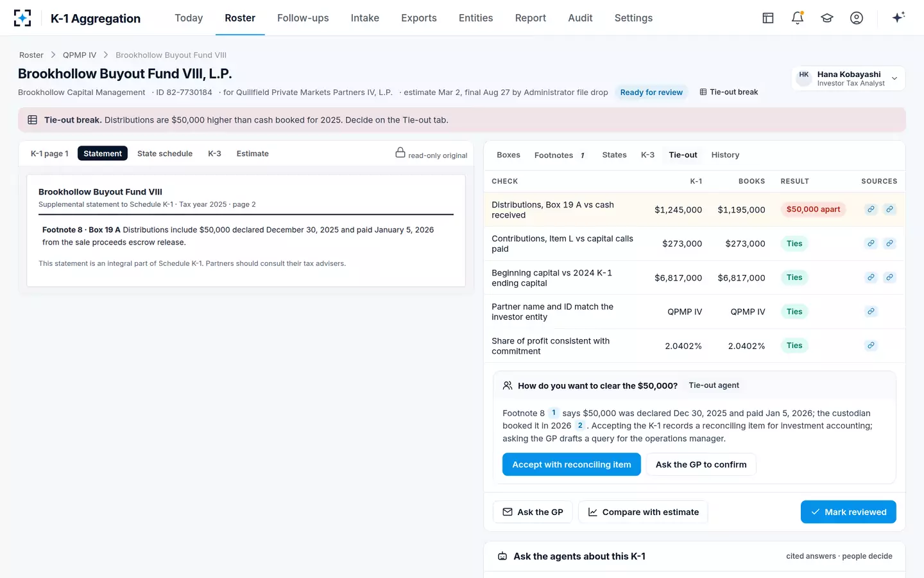Click Accept with reconciling item
Image resolution: width=924 pixels, height=578 pixels.
[x=572, y=464]
